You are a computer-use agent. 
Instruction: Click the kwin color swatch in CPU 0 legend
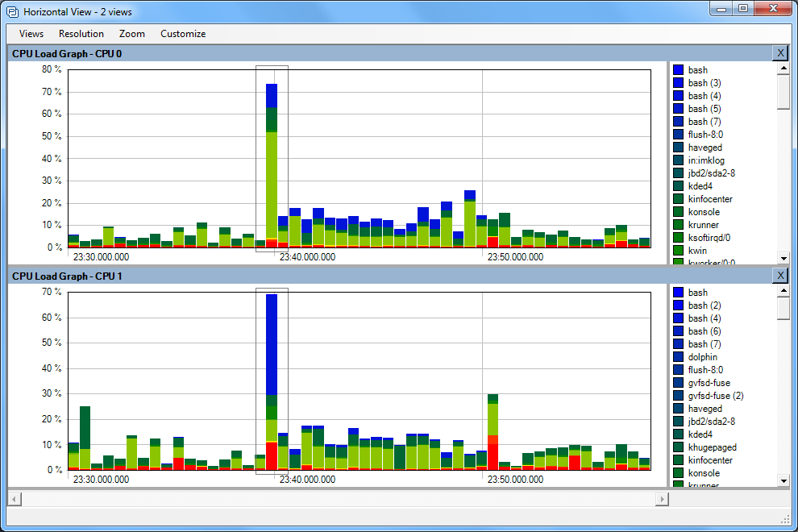[x=678, y=251]
